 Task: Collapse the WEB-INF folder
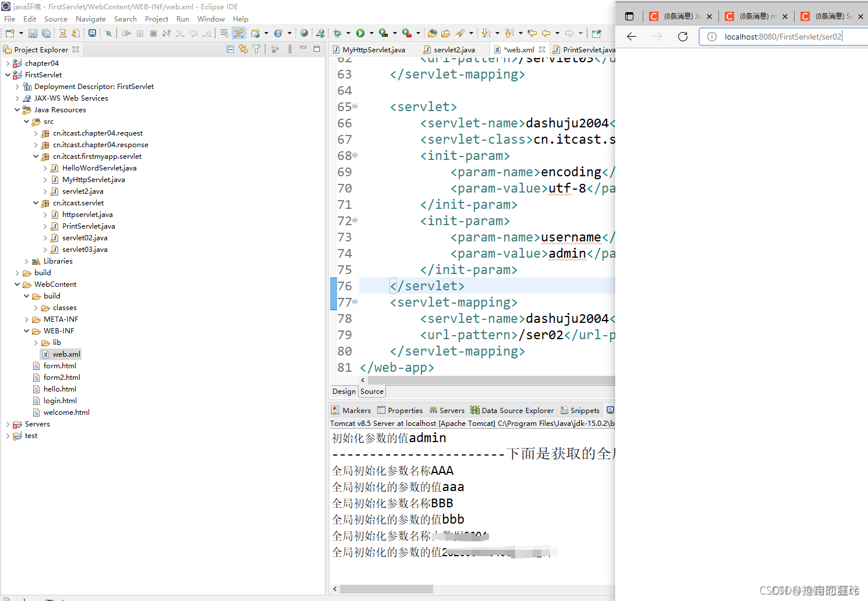coord(26,331)
